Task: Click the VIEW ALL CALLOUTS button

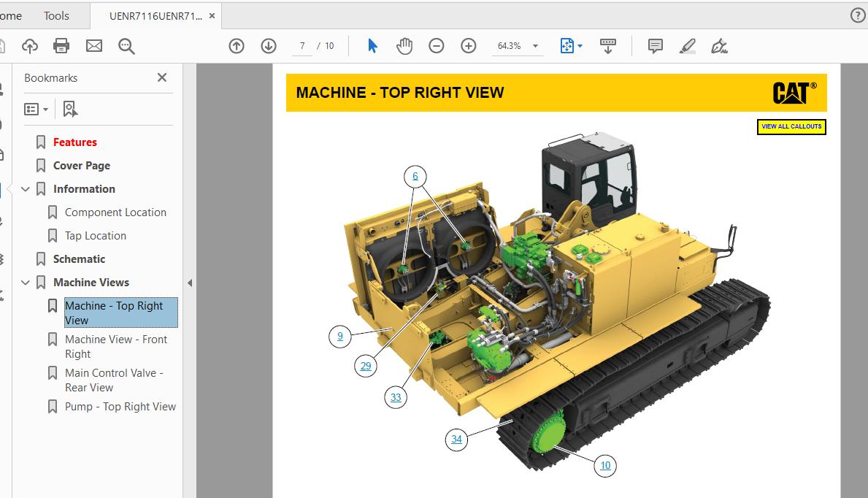Action: tap(791, 126)
